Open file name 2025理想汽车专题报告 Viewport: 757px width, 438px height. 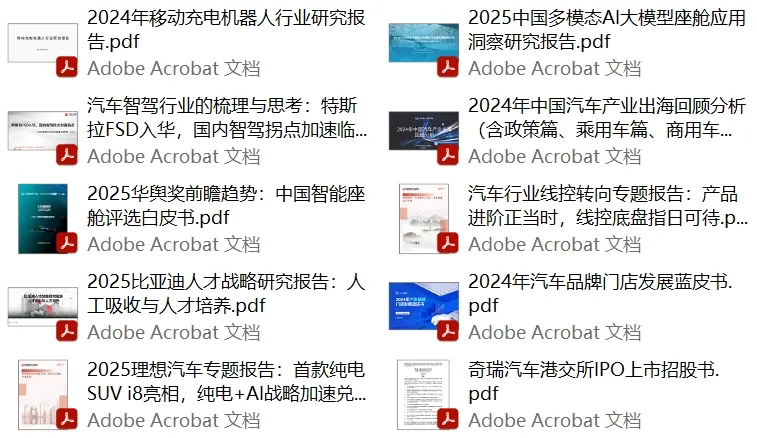227,381
